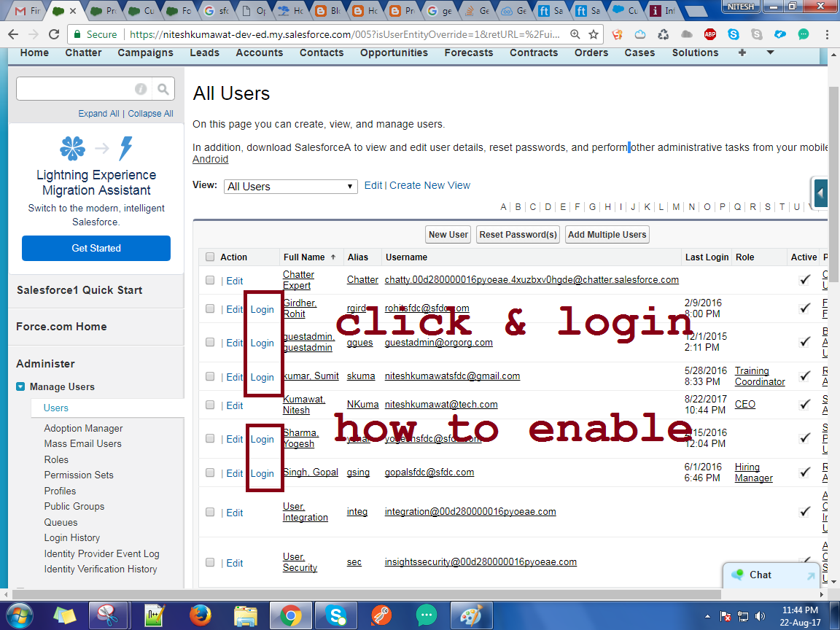The height and width of the screenshot is (630, 840).
Task: Check the guestadmin row checkbox
Action: click(x=210, y=342)
